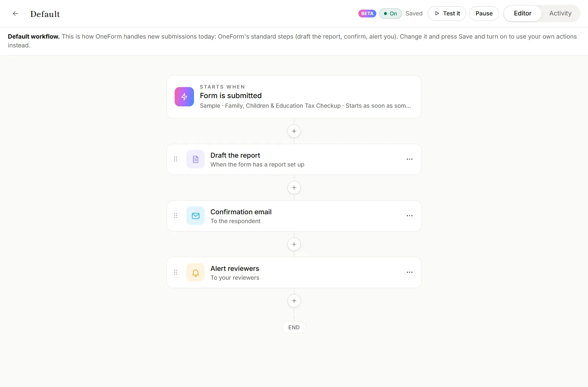
Task: Grab the drag handle of Alert reviewers
Action: pyautogui.click(x=176, y=272)
